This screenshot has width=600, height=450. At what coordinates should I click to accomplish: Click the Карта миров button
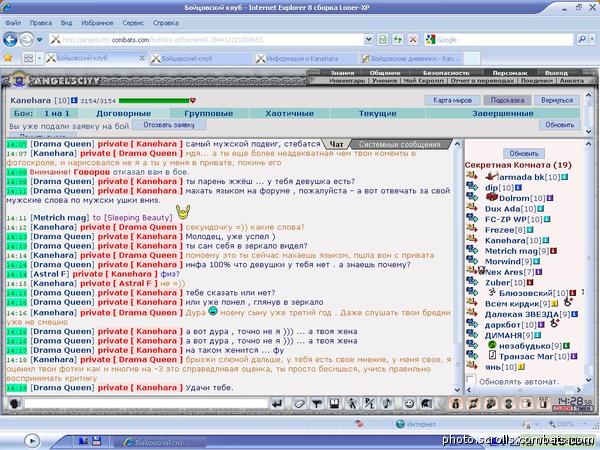(x=452, y=100)
